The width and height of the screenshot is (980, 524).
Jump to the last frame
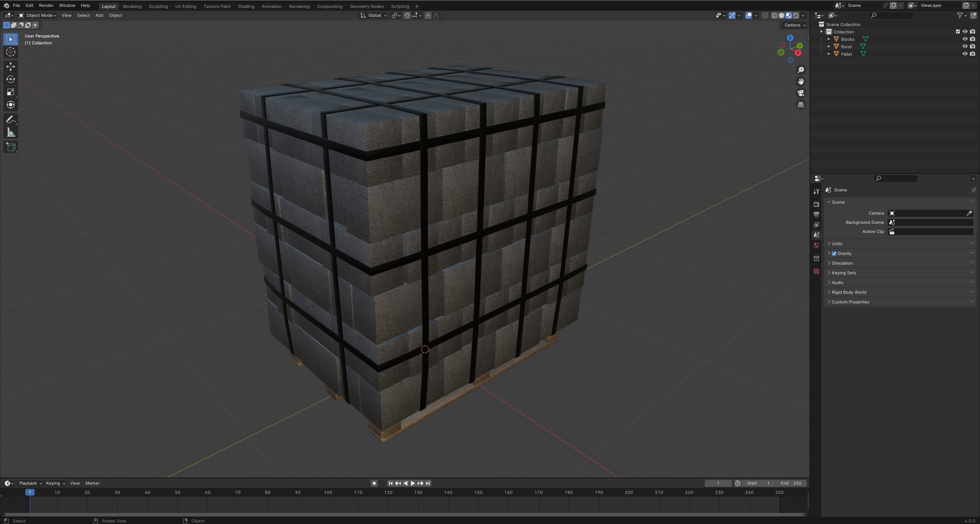pyautogui.click(x=428, y=483)
